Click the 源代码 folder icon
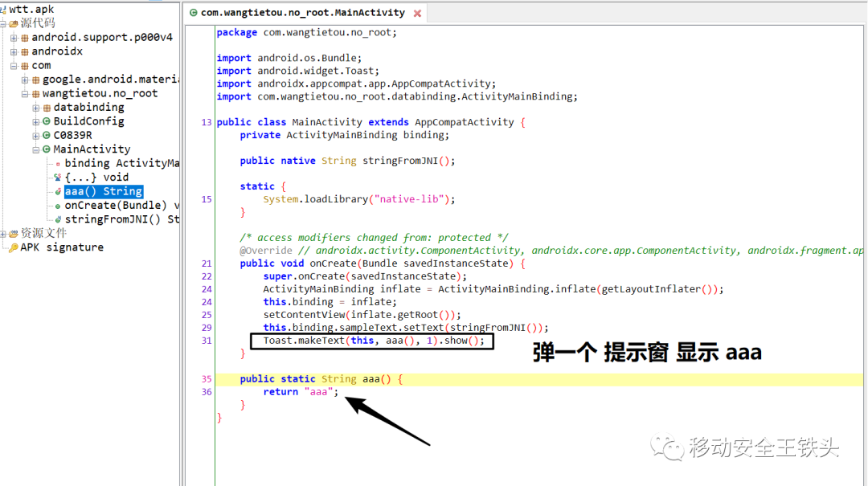Viewport: 868px width, 486px height. [x=14, y=23]
